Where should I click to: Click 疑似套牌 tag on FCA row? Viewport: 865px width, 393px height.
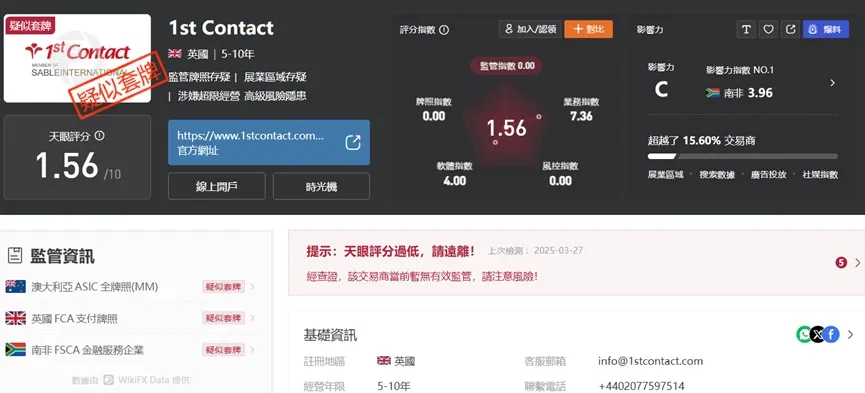click(x=223, y=318)
